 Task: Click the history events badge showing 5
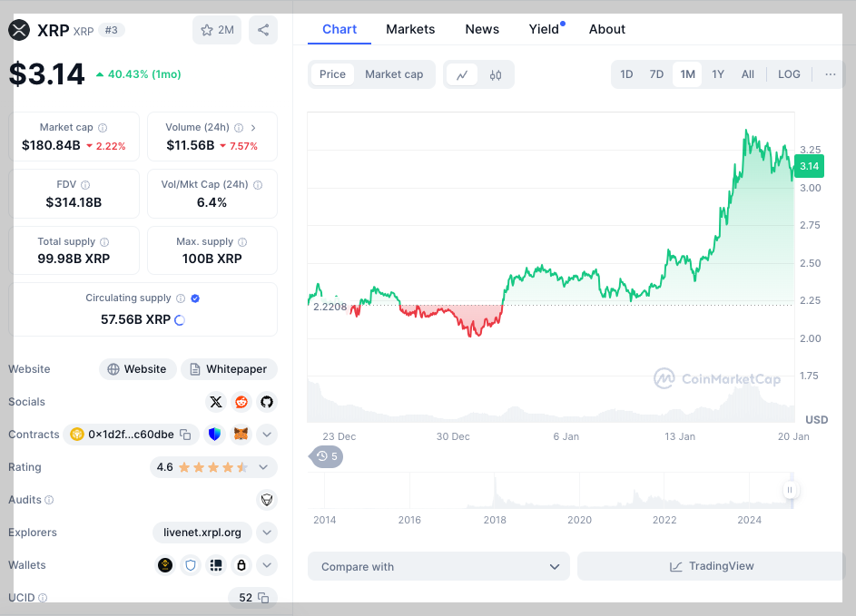tap(327, 456)
